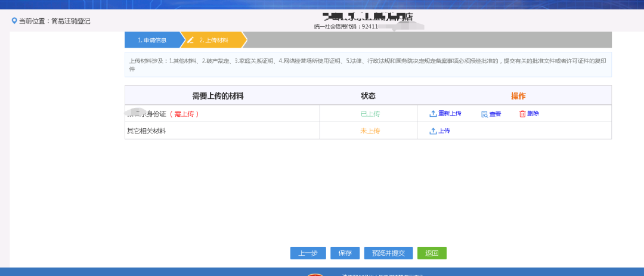Click the pencil icon in the 上传材料 step
Viewport: 644px width, 276px height.
pyautogui.click(x=191, y=41)
